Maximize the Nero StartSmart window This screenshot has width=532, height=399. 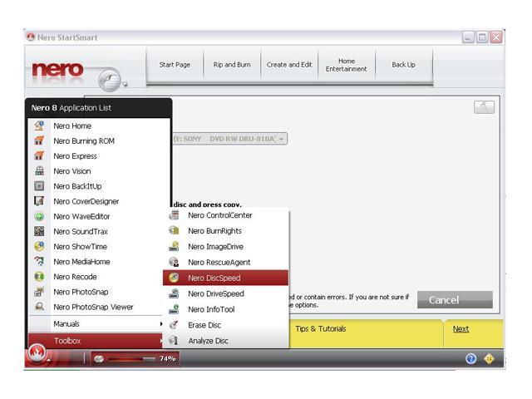[x=482, y=37]
